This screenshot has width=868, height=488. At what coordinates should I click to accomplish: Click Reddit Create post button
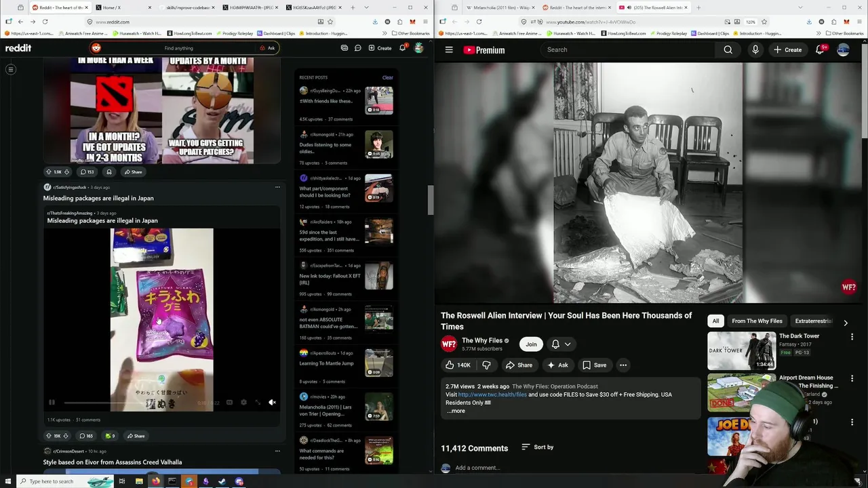(380, 48)
